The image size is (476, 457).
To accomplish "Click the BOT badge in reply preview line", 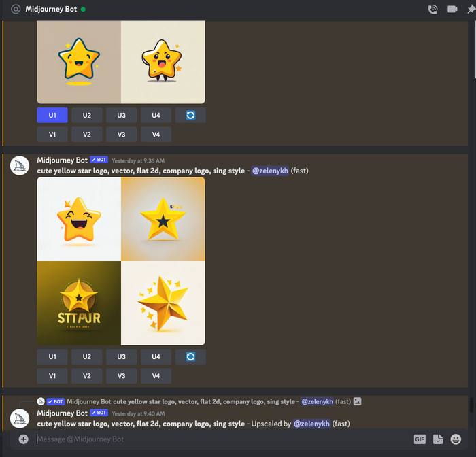I will pyautogui.click(x=56, y=401).
